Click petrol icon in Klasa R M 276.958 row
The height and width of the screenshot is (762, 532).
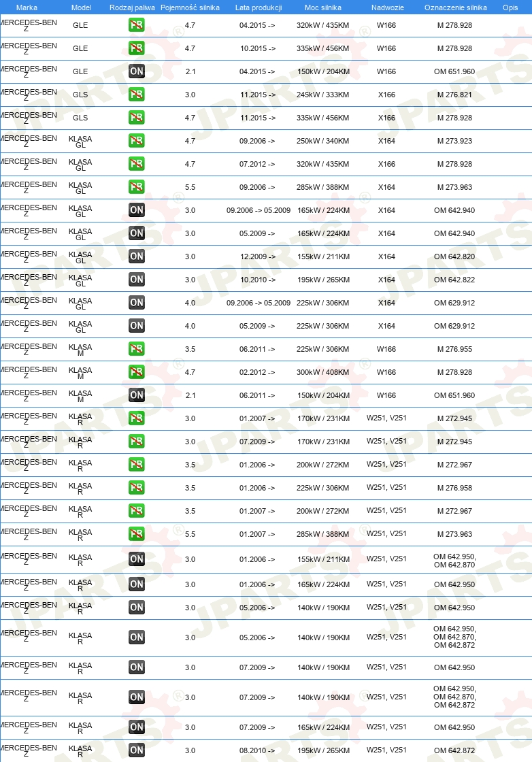[x=137, y=487]
